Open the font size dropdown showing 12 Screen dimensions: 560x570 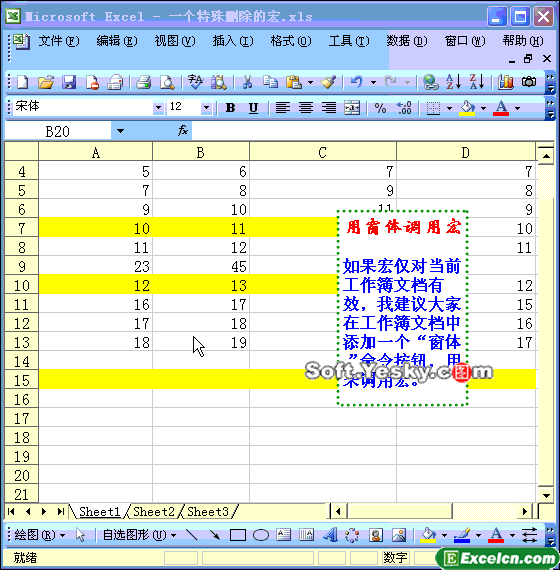(x=207, y=108)
